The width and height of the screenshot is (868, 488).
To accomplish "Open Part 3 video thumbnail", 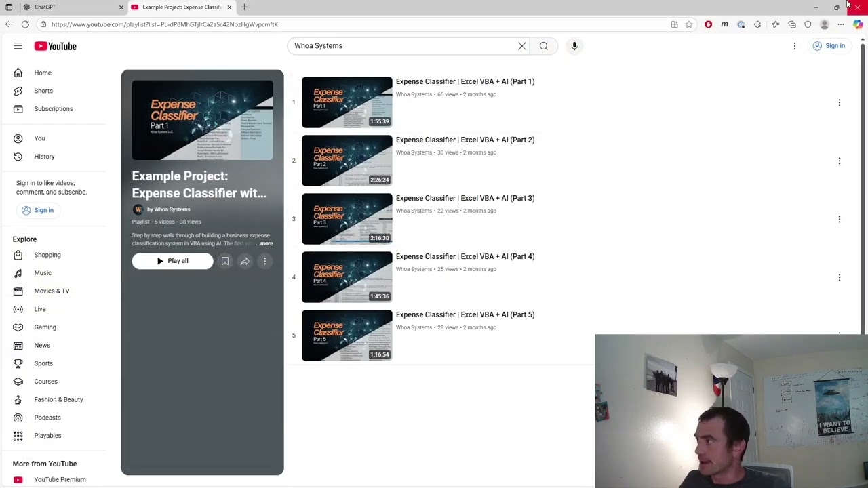I will 347,219.
